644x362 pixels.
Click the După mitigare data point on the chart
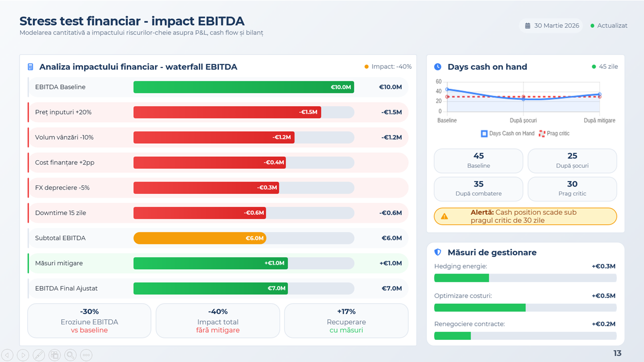599,94
